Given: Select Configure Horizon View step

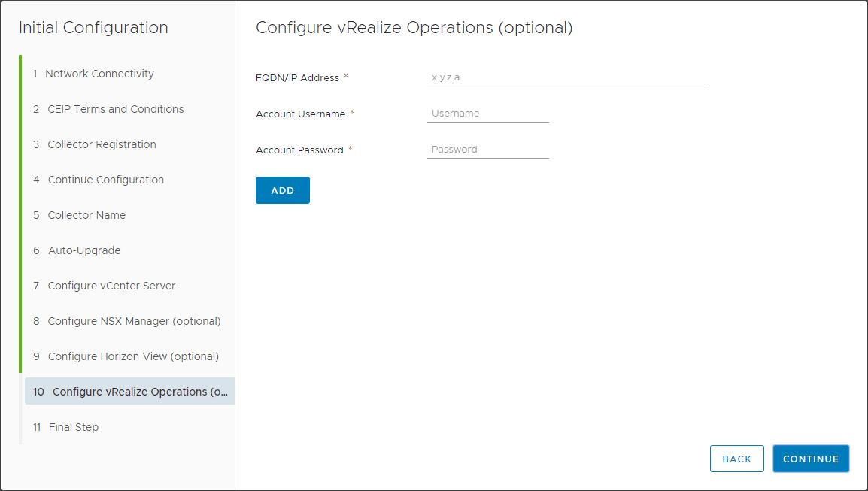Looking at the screenshot, I should [133, 356].
